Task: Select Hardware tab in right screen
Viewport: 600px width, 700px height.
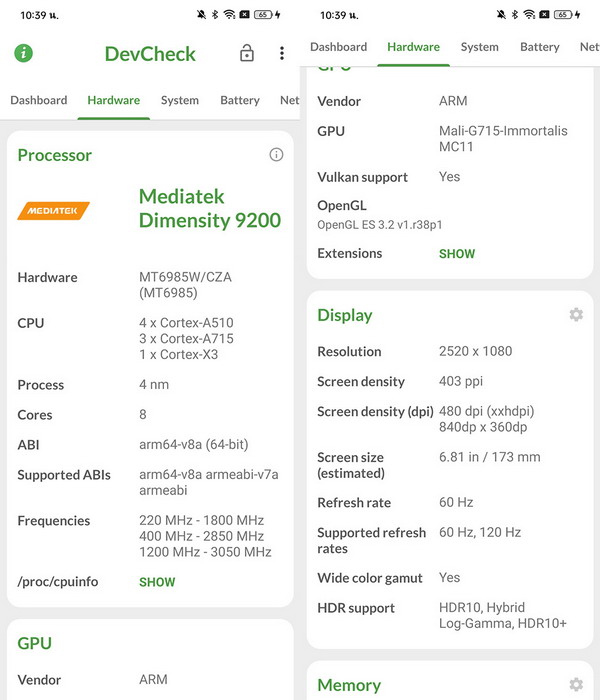Action: tap(413, 47)
